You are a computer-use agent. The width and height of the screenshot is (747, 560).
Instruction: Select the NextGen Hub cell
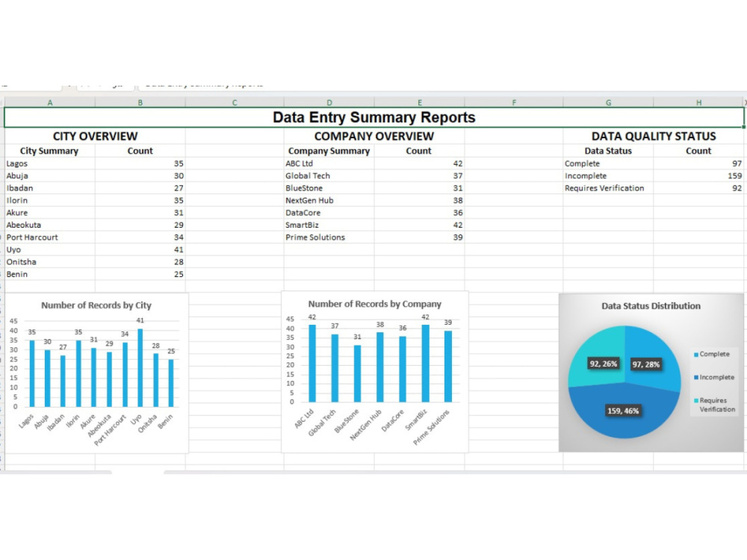pos(329,200)
